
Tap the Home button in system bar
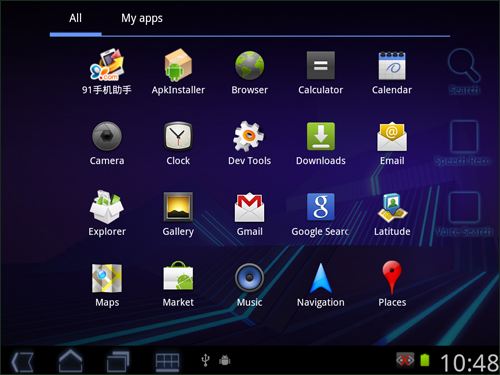pos(70,361)
